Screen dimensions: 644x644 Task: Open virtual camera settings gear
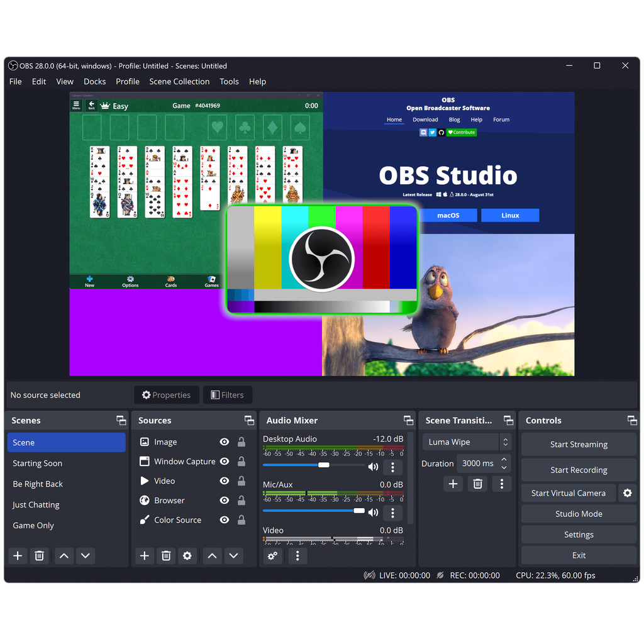click(628, 493)
